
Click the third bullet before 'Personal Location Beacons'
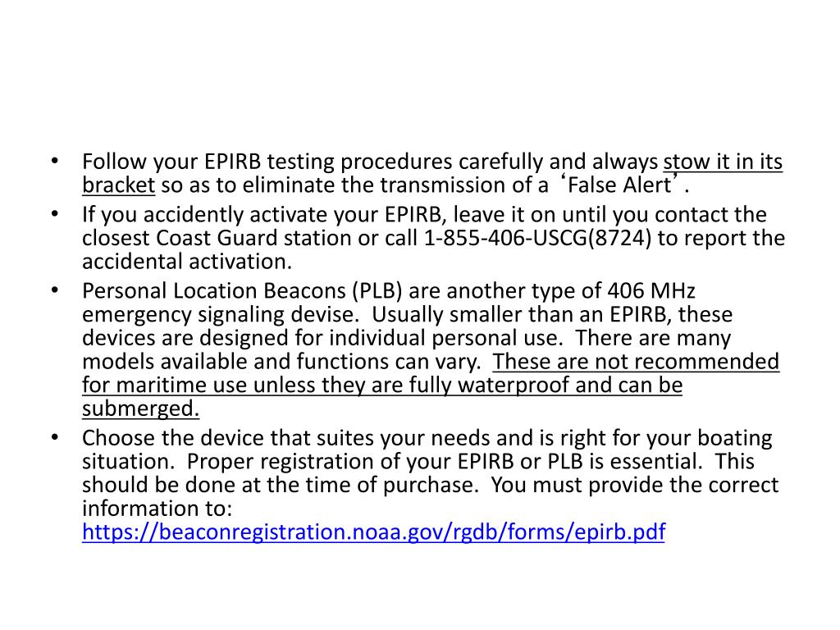click(55, 290)
